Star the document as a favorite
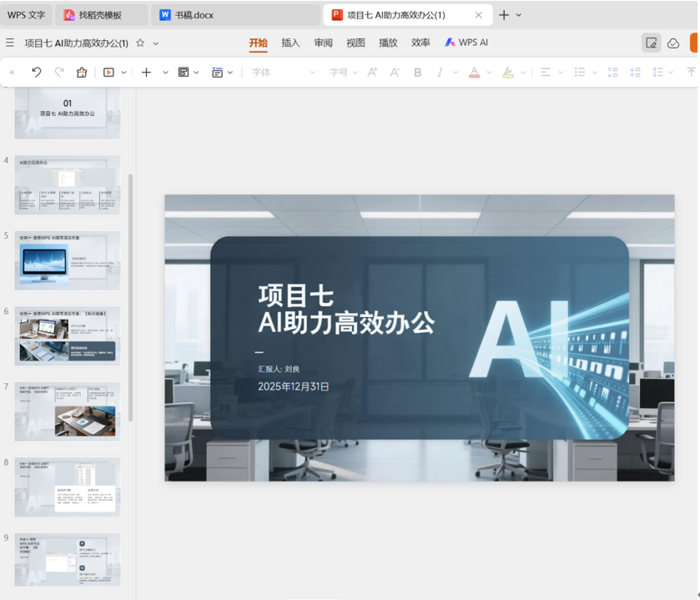Viewport: 700px width, 600px height. point(140,43)
